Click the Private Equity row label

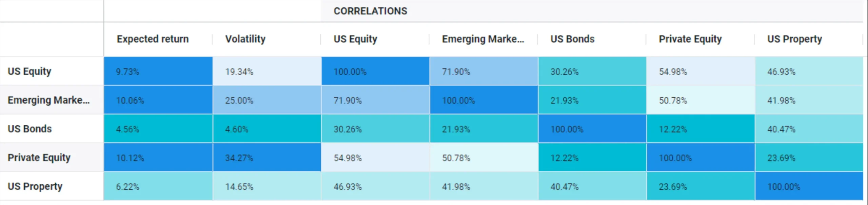39,158
